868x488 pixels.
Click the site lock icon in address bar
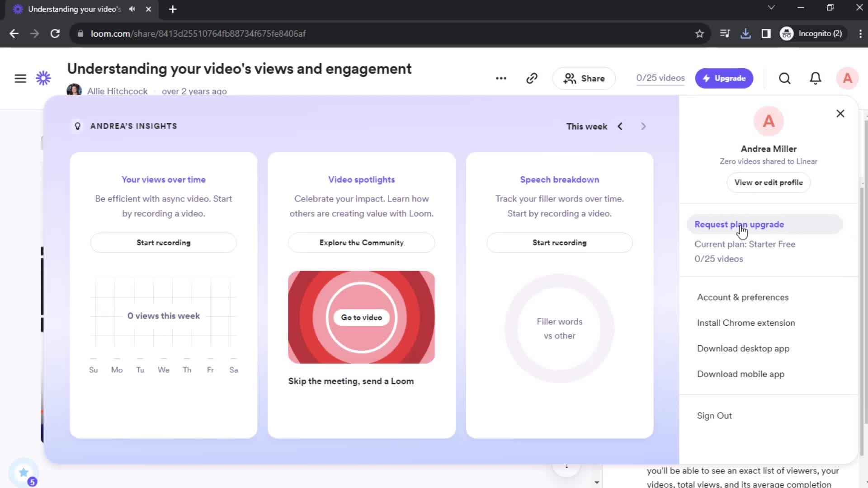coord(80,33)
